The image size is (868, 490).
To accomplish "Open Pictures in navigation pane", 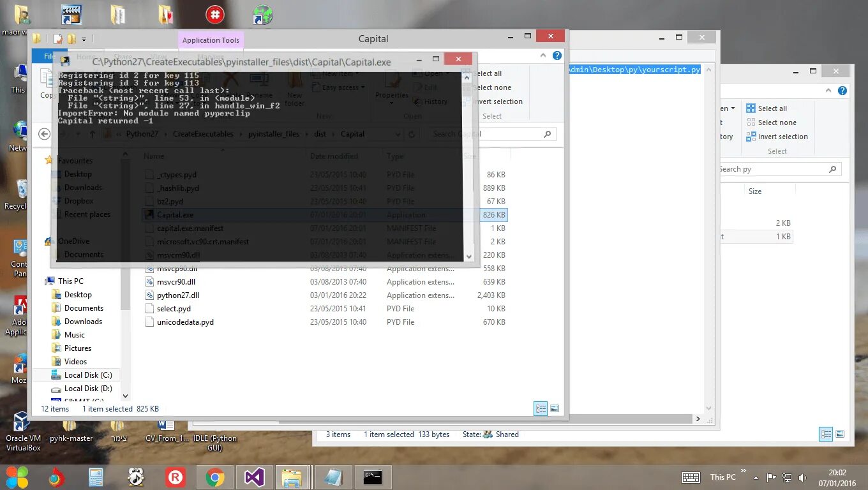I will tap(77, 348).
